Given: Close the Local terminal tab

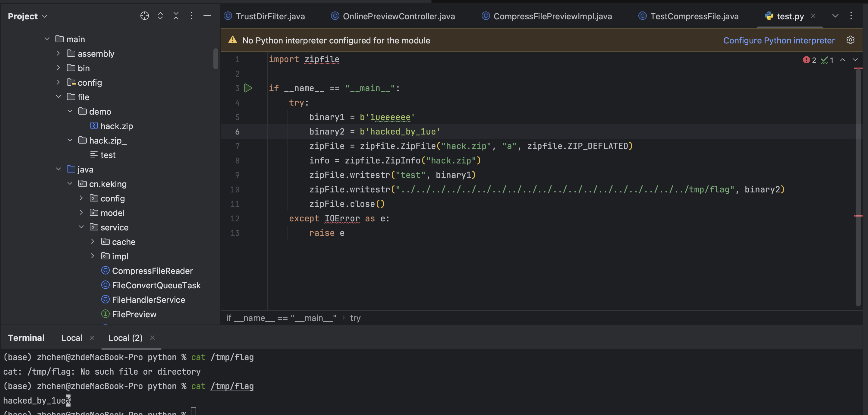Looking at the screenshot, I should tap(92, 338).
